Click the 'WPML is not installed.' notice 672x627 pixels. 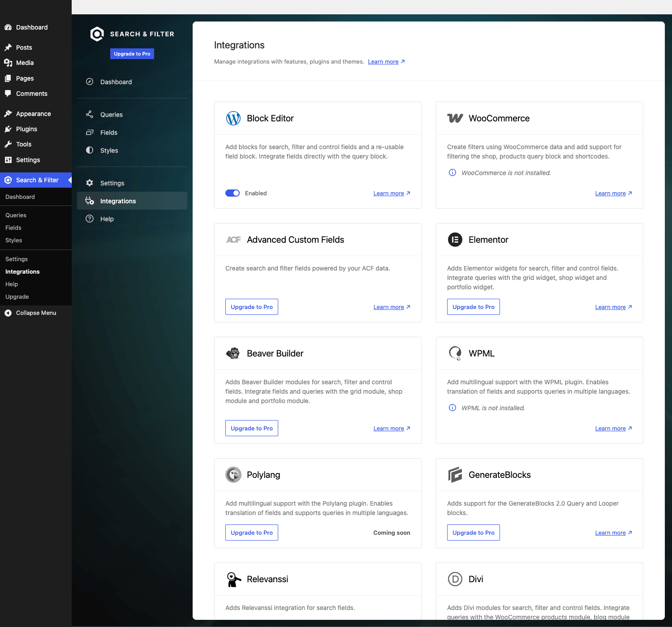point(493,408)
